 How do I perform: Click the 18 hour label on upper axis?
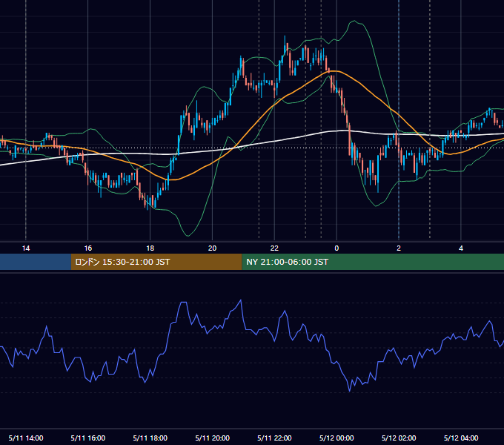tap(150, 248)
